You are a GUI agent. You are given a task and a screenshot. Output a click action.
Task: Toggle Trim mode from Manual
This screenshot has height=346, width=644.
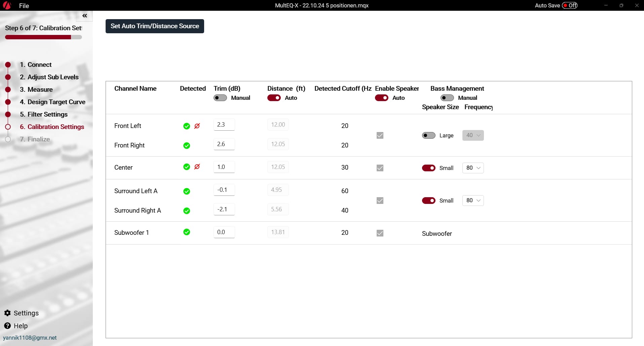pyautogui.click(x=220, y=98)
